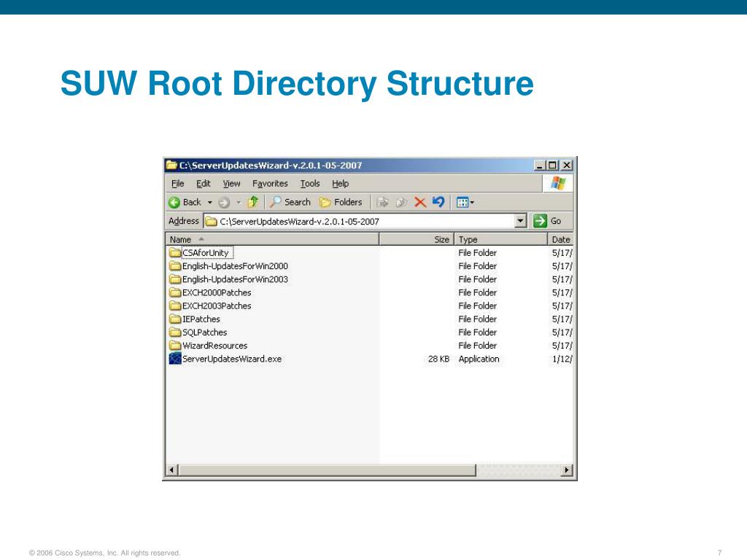Image resolution: width=747 pixels, height=560 pixels.
Task: Sort files by Type column header
Action: coord(500,239)
